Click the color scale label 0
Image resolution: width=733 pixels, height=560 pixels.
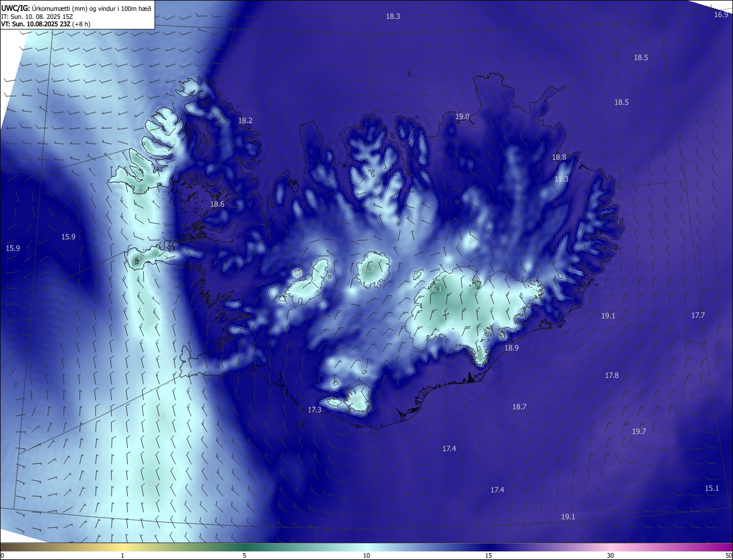(2, 556)
